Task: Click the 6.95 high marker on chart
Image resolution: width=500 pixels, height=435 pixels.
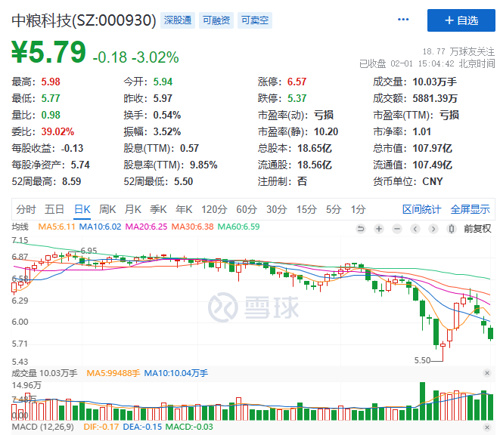Action: [89, 251]
